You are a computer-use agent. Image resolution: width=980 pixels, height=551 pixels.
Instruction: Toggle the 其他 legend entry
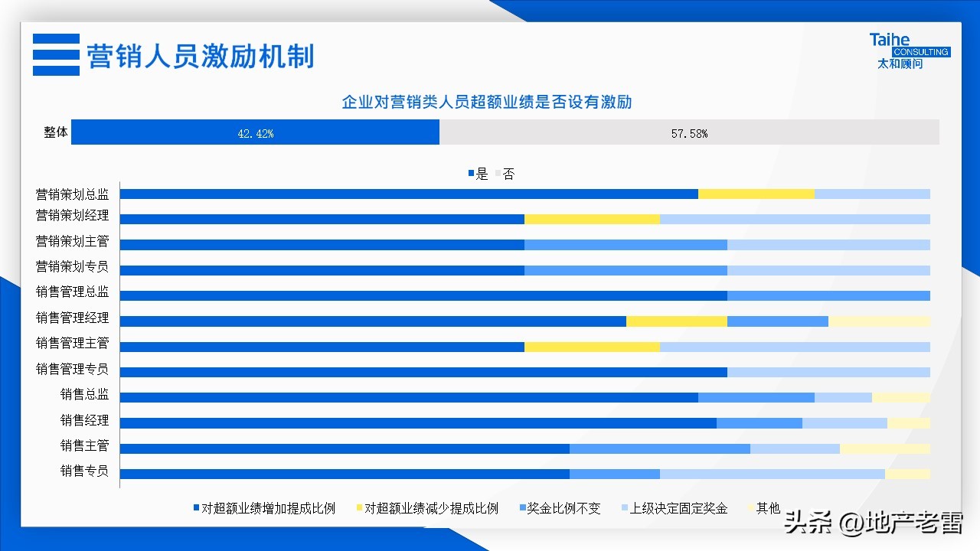point(767,507)
